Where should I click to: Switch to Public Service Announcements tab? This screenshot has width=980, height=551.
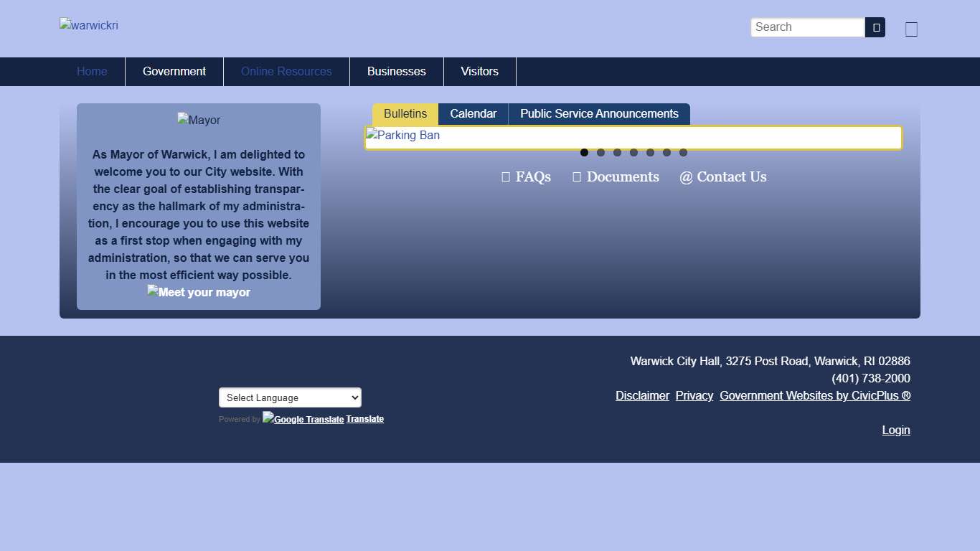click(599, 114)
